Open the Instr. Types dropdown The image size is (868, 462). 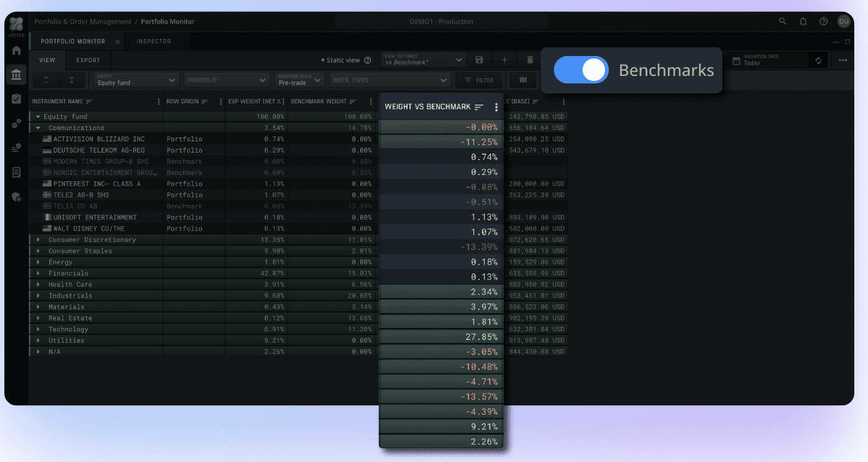pyautogui.click(x=389, y=80)
